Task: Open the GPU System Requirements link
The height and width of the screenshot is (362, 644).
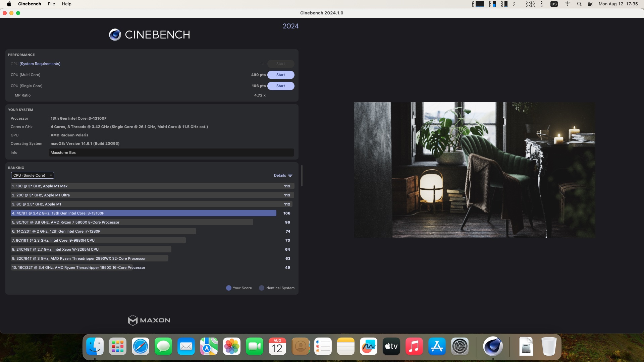Action: [x=40, y=64]
